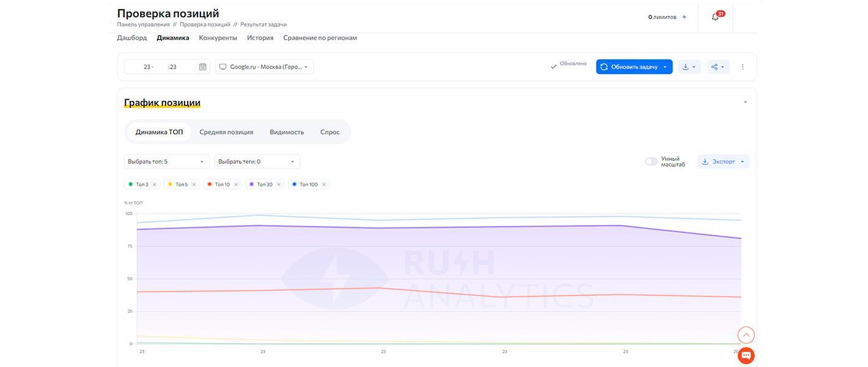Image resolution: width=868 pixels, height=367 pixels.
Task: Click the date range input field
Action: click(x=167, y=67)
